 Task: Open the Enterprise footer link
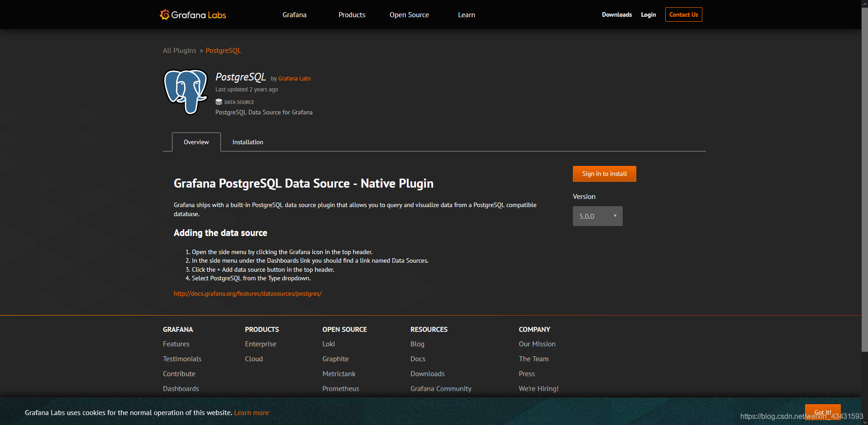pos(261,344)
